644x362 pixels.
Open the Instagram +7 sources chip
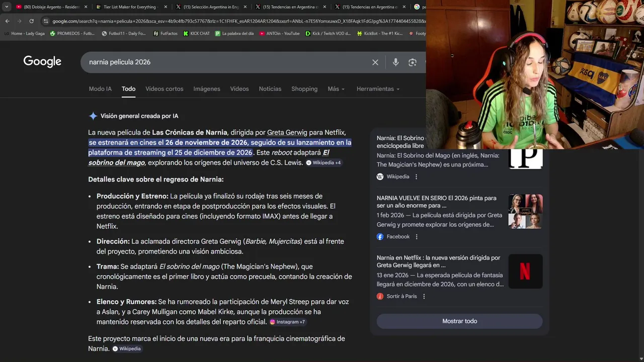pos(287,322)
